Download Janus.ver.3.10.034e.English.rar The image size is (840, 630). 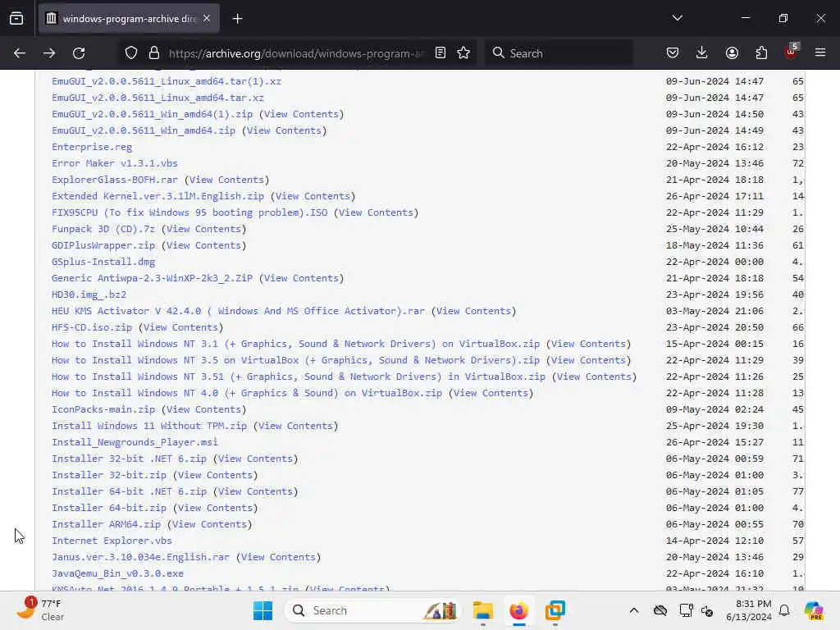(141, 557)
